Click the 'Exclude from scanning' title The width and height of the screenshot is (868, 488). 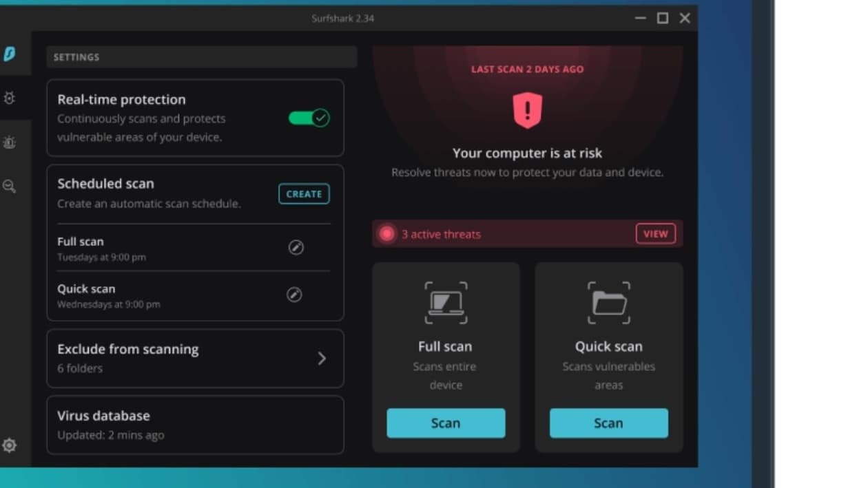(x=128, y=349)
